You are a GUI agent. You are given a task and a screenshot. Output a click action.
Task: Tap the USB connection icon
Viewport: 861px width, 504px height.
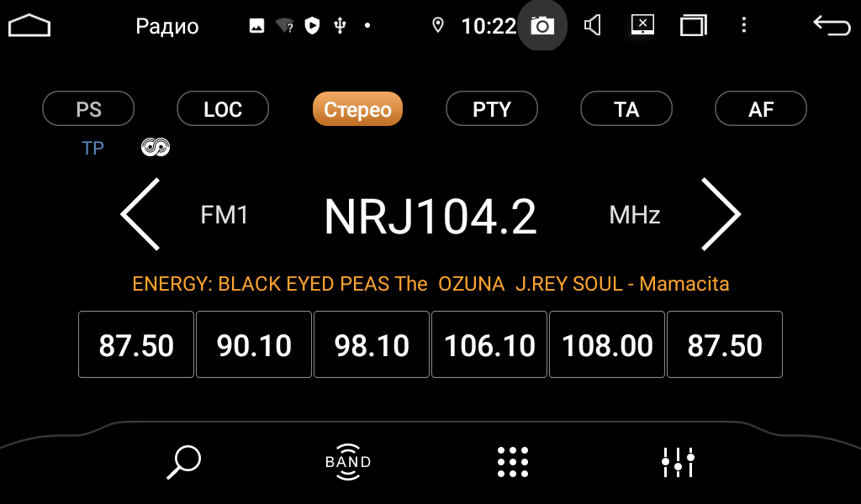point(341,25)
